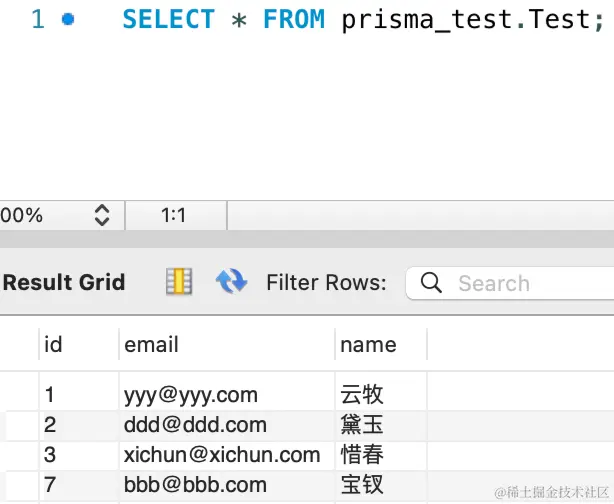Open the zoom percentage stepper
Screen dimensions: 614x504
(x=102, y=215)
